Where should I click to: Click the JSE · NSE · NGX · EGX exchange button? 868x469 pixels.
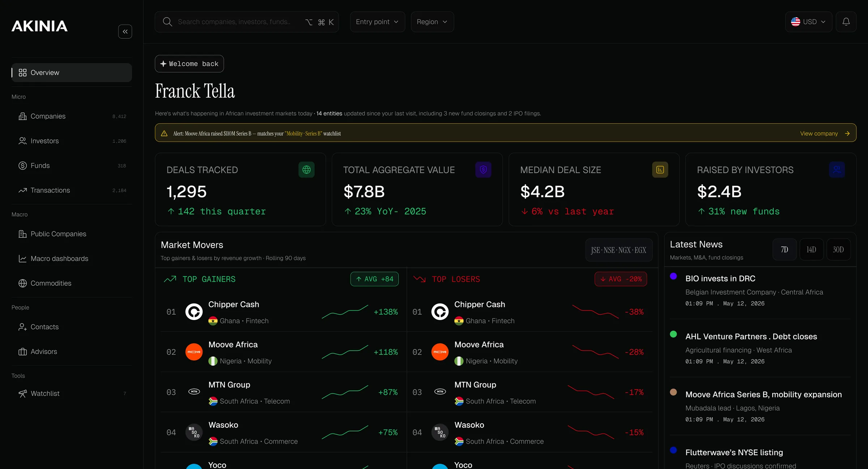tap(619, 250)
